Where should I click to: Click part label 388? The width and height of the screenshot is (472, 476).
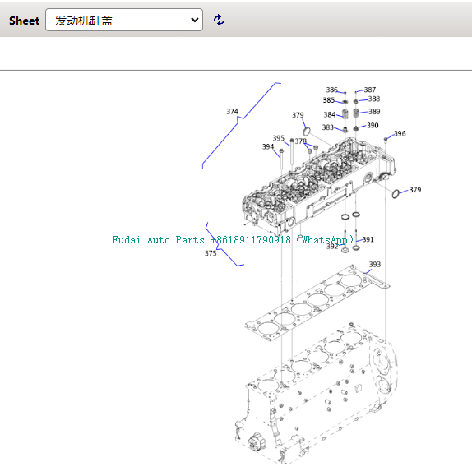click(x=374, y=99)
